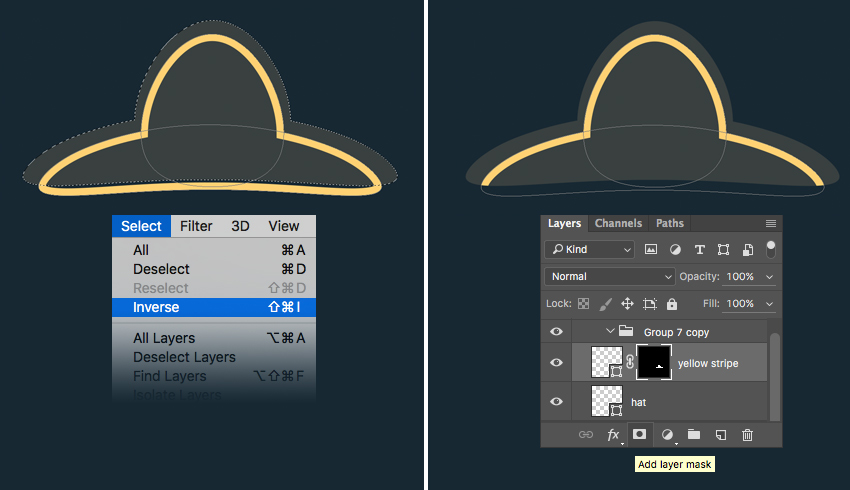Lock position move icon

click(627, 304)
